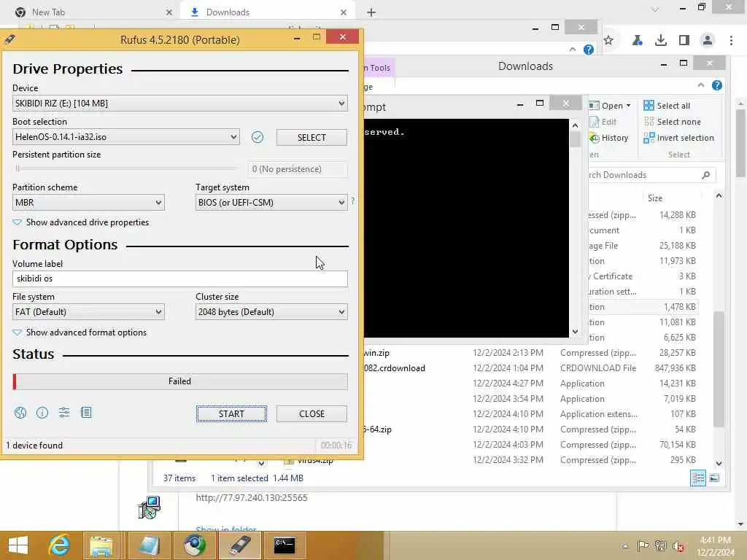Click the search magnifier in Downloads search

tap(706, 175)
